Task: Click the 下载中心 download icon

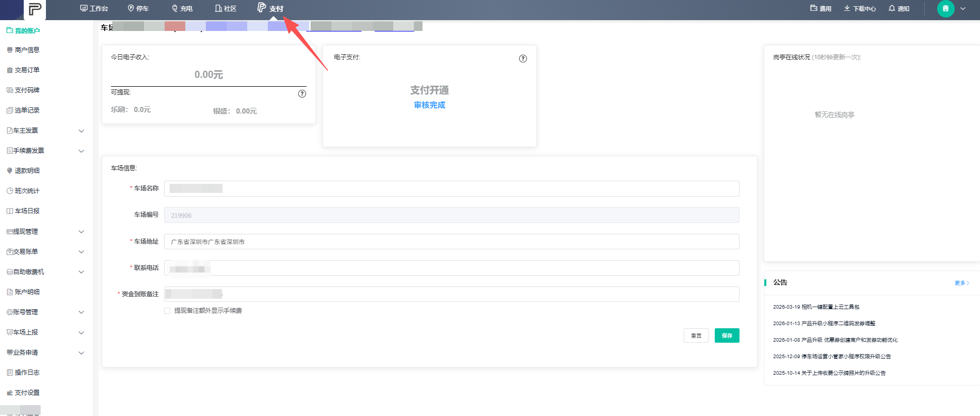Action: coord(847,8)
